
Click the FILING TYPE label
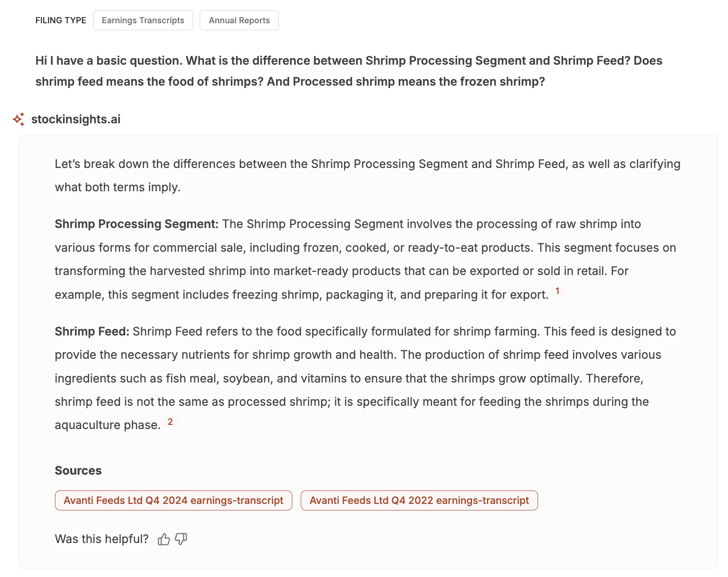pyautogui.click(x=61, y=20)
